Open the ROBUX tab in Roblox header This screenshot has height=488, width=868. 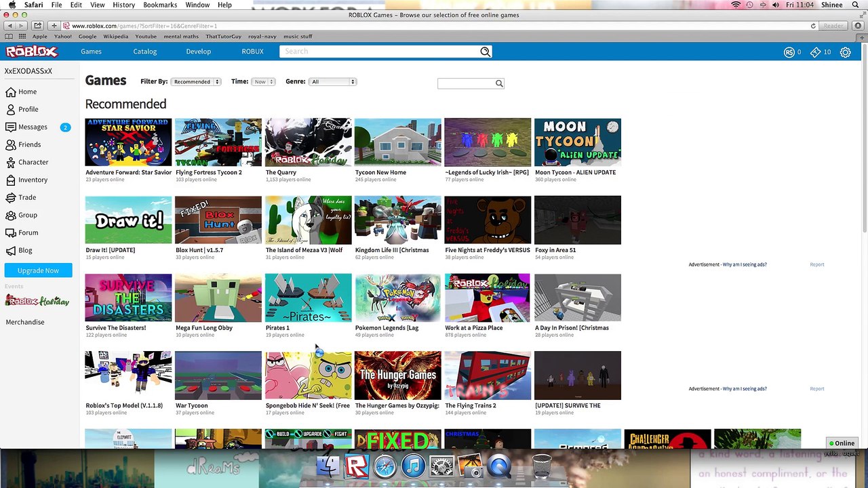[x=253, y=52]
